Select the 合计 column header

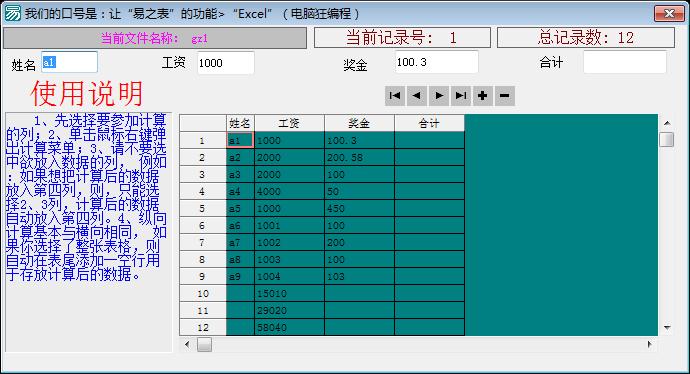click(x=429, y=123)
